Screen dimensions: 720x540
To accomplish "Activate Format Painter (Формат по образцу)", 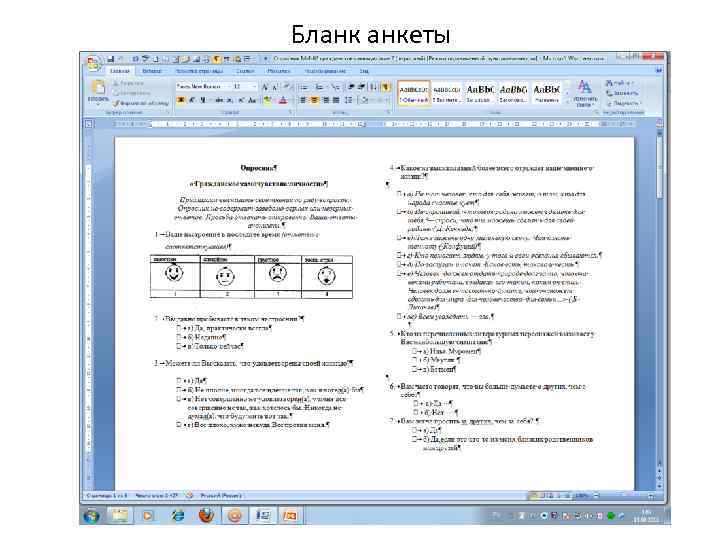I will [141, 103].
